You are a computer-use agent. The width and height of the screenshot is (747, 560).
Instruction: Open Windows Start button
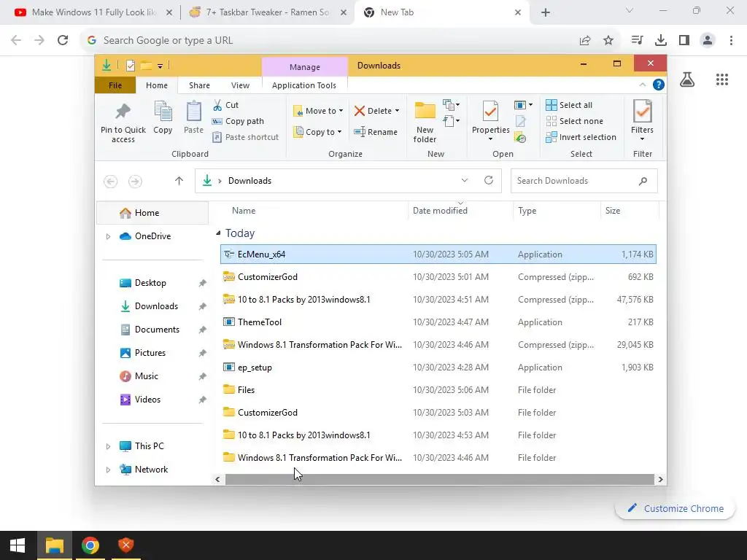(18, 545)
